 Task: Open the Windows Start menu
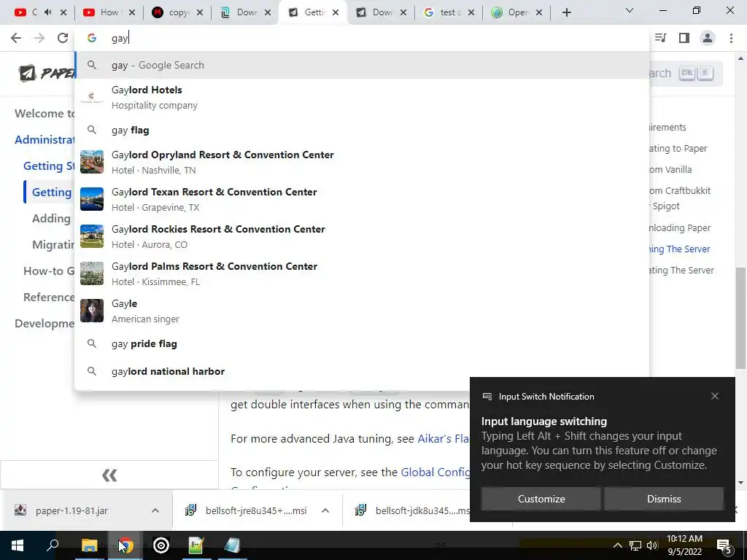(18, 545)
